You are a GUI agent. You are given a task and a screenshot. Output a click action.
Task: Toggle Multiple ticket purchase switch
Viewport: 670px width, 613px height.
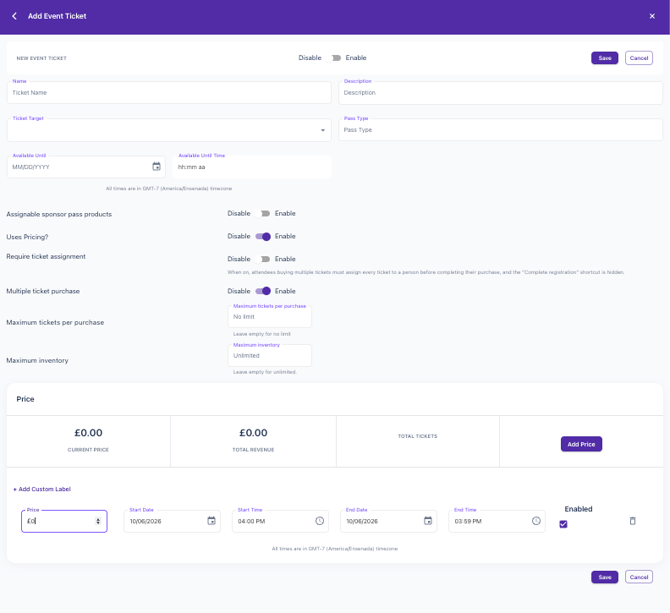(262, 291)
